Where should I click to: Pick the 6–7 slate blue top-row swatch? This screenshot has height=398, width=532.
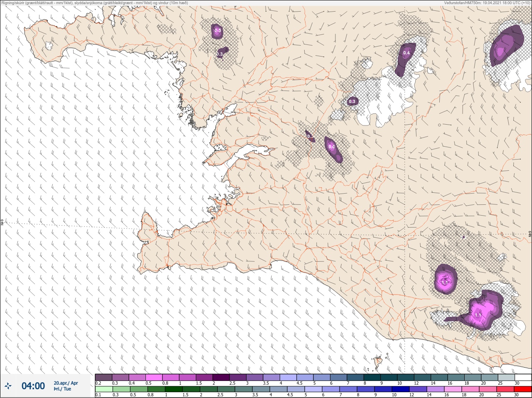pos(339,377)
